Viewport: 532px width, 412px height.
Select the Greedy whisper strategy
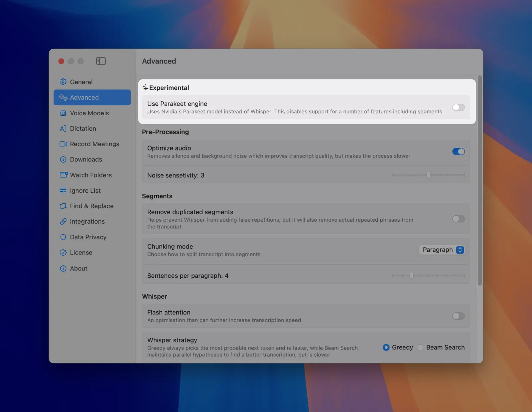pyautogui.click(x=386, y=347)
